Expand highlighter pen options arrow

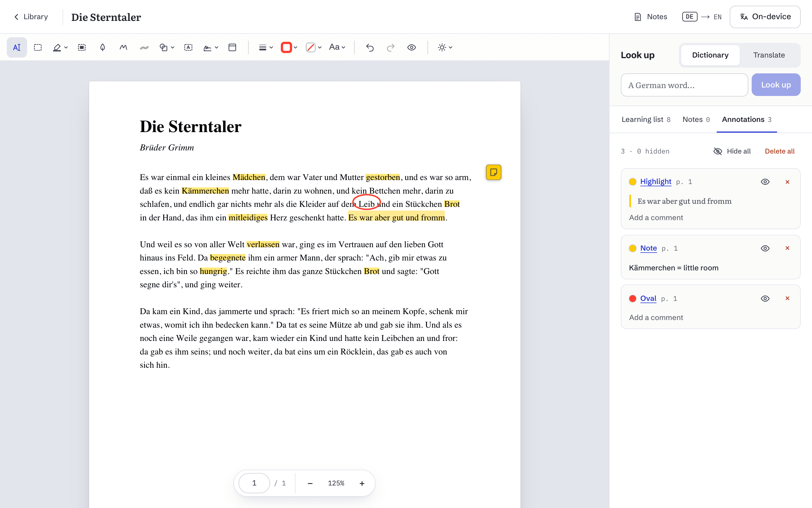pyautogui.click(x=66, y=47)
